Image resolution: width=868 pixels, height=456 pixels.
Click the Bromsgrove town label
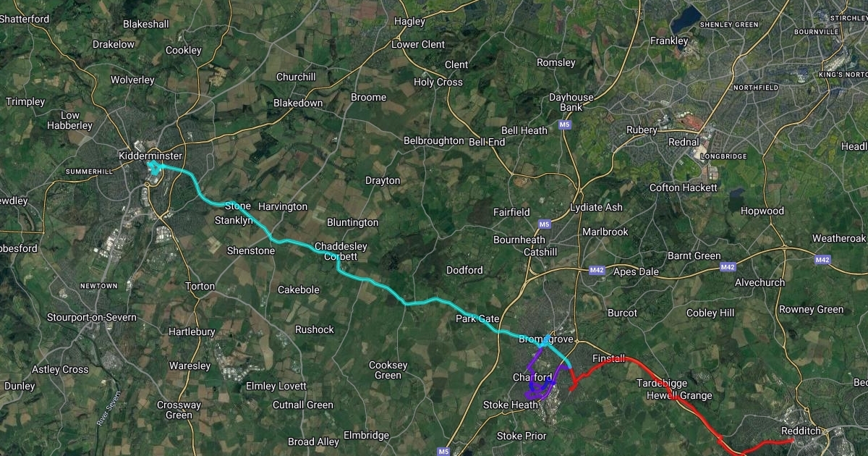pyautogui.click(x=546, y=339)
